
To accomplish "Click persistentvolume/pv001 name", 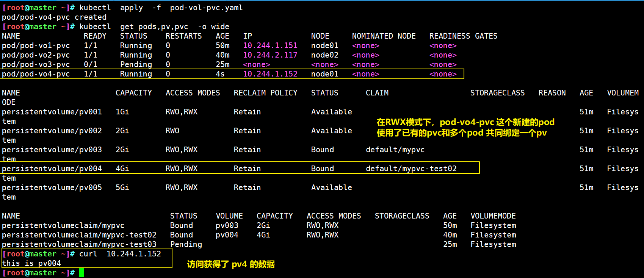I will 52,112.
